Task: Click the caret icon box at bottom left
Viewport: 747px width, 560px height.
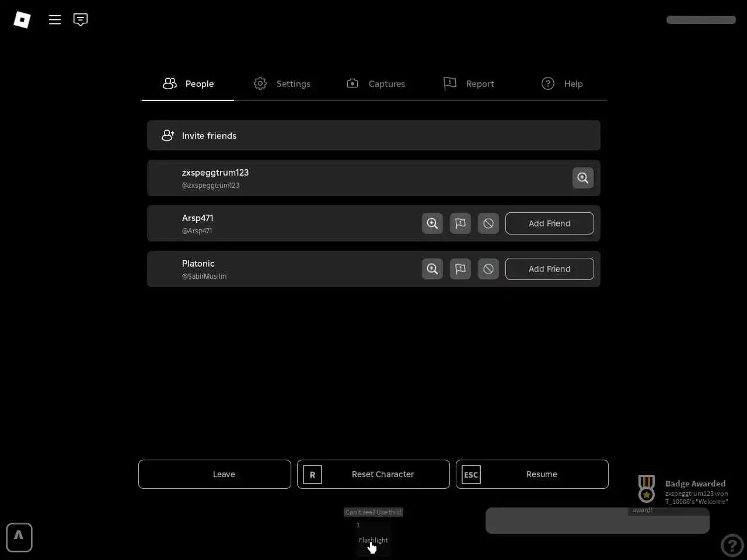Action: coord(19,537)
